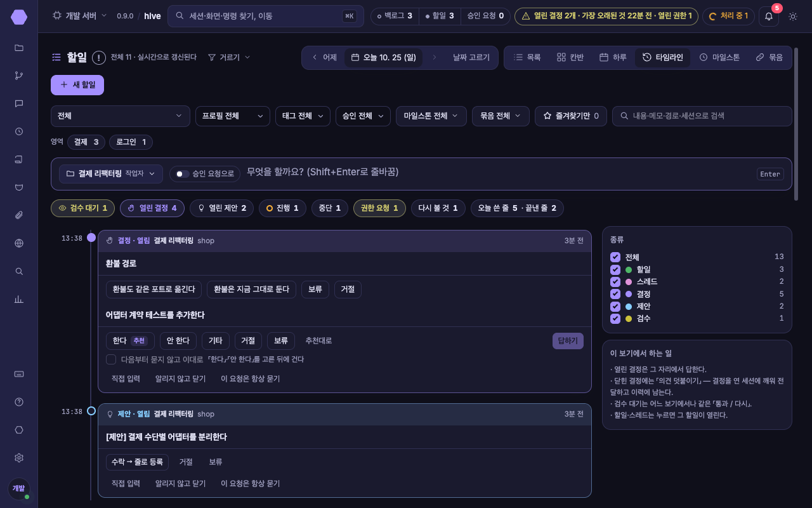The image size is (812, 508).
Task: Switch to the 칸반 view tab
Action: click(570, 57)
